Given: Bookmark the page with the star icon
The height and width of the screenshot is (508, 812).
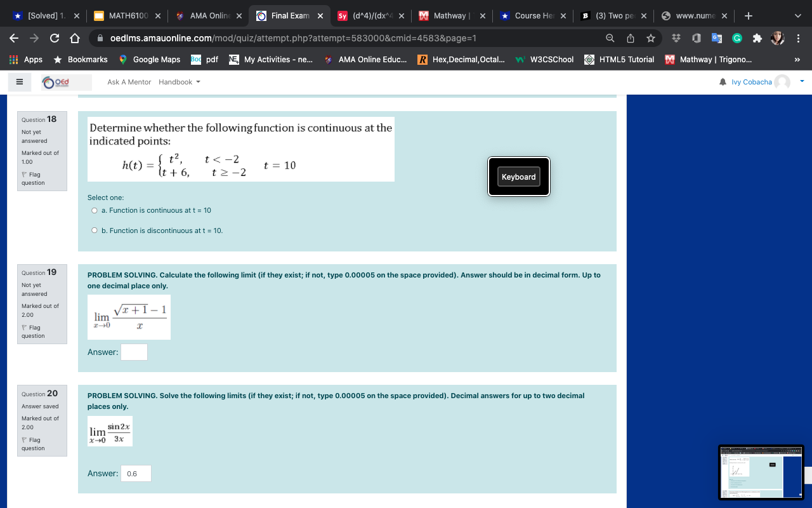Looking at the screenshot, I should tap(651, 39).
